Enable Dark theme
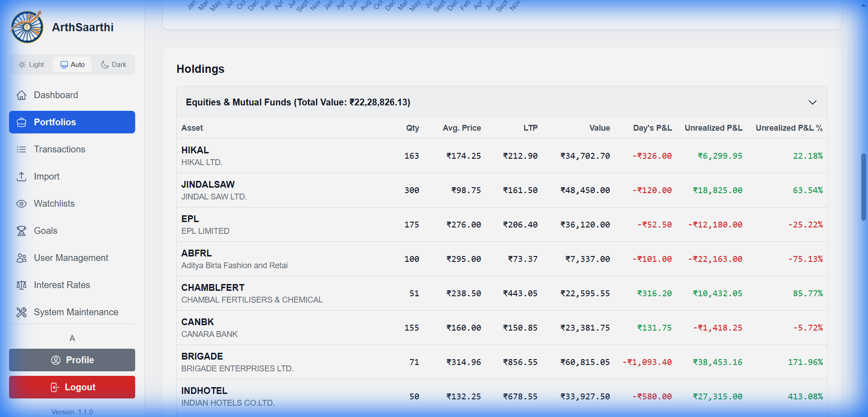The image size is (868, 417). 113,64
